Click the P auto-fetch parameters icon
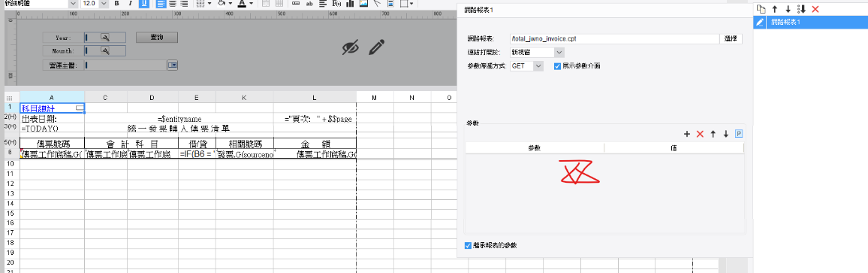Viewport: 868px width, 273px height. point(738,134)
